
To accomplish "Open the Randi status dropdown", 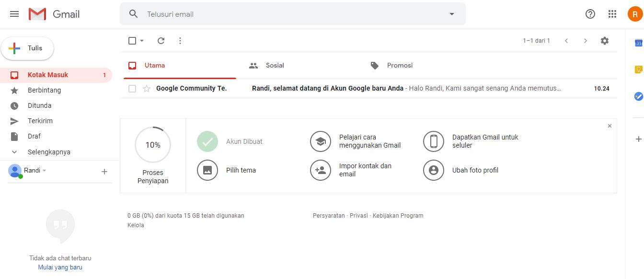I will [x=45, y=171].
